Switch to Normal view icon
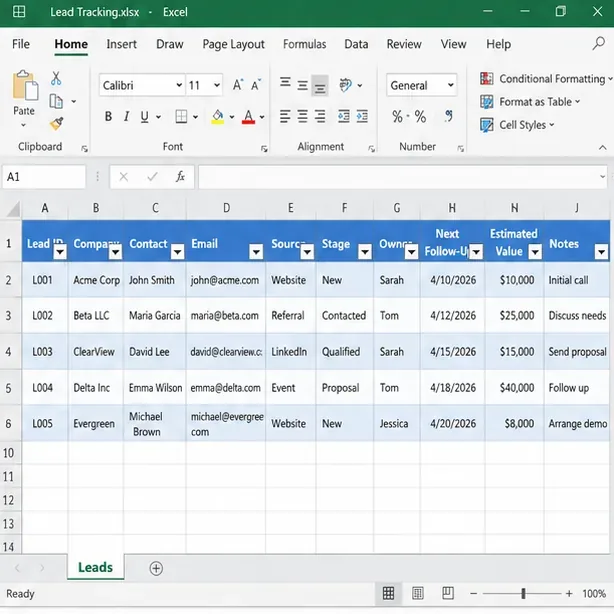 pos(388,593)
